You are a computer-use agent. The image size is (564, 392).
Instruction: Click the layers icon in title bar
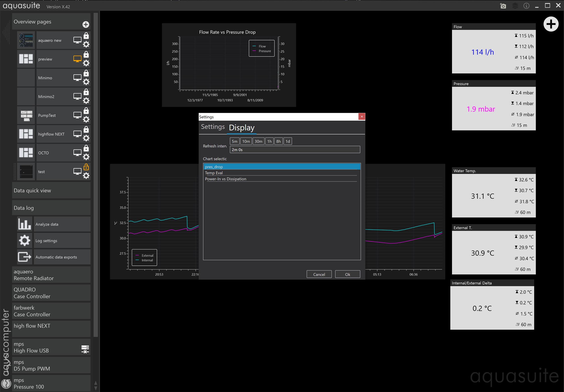click(x=515, y=6)
